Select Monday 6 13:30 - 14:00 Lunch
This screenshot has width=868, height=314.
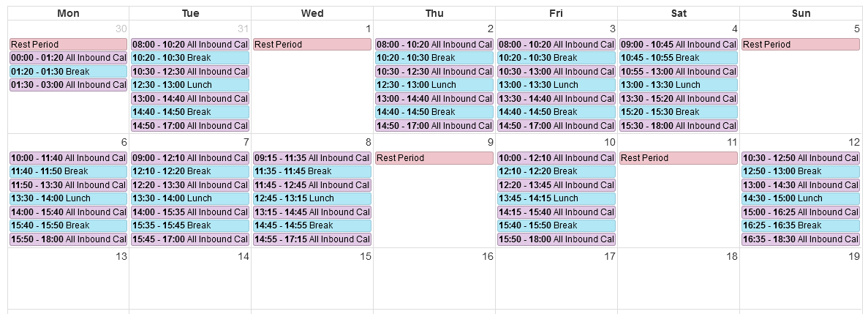[68, 198]
